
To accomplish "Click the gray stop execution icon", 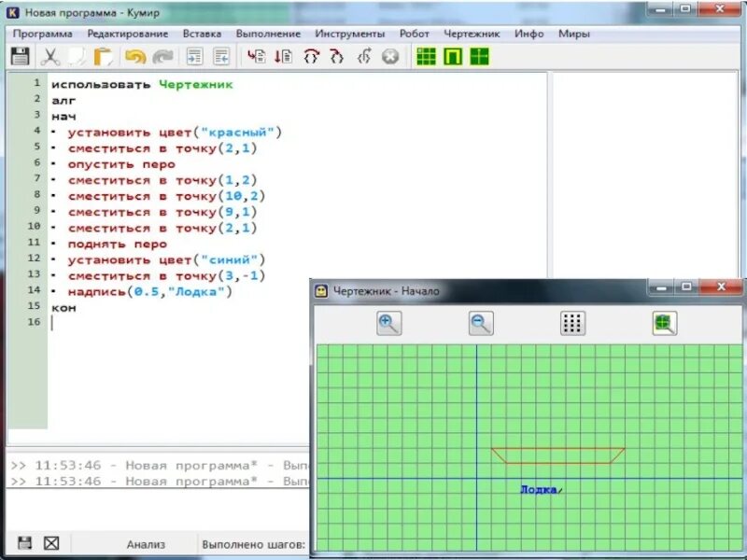I will click(390, 57).
